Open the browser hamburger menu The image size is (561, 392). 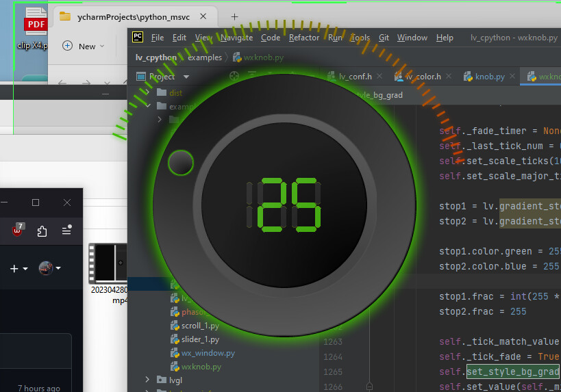pyautogui.click(x=67, y=231)
